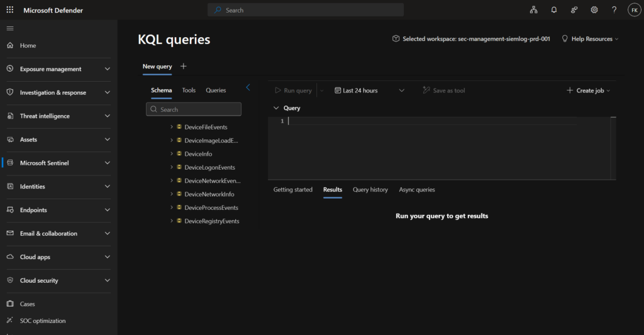Click the Identities icon in sidebar
644x335 pixels.
[10, 186]
